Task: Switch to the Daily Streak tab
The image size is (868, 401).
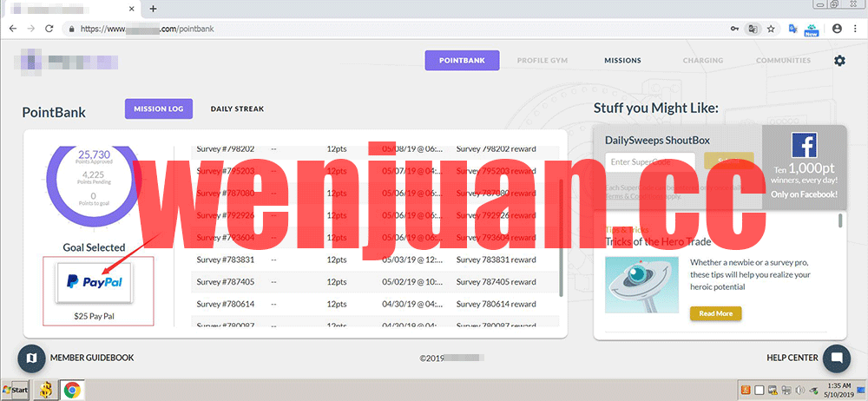Action: click(x=237, y=109)
